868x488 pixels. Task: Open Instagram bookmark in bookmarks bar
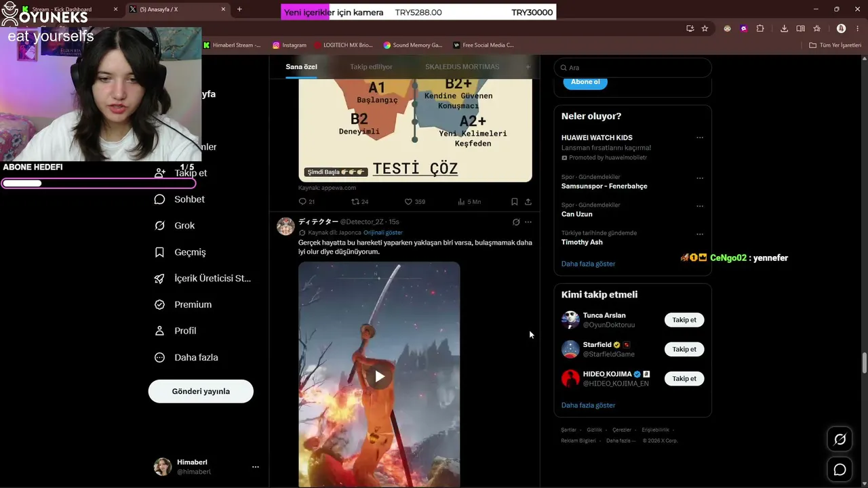click(290, 45)
